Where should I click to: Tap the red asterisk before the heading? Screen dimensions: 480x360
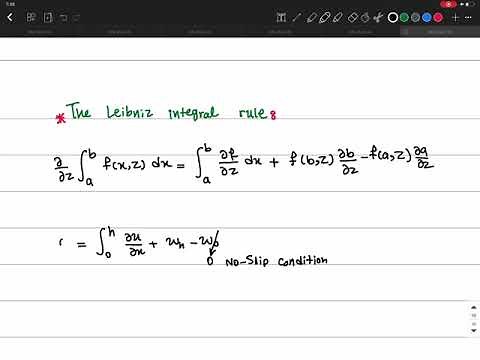(61, 118)
